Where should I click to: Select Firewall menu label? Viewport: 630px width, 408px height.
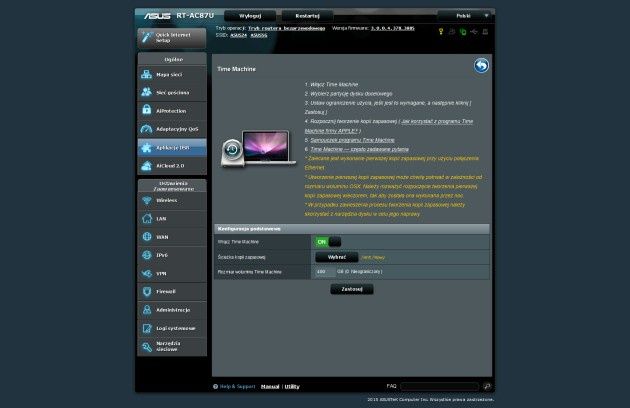point(166,291)
